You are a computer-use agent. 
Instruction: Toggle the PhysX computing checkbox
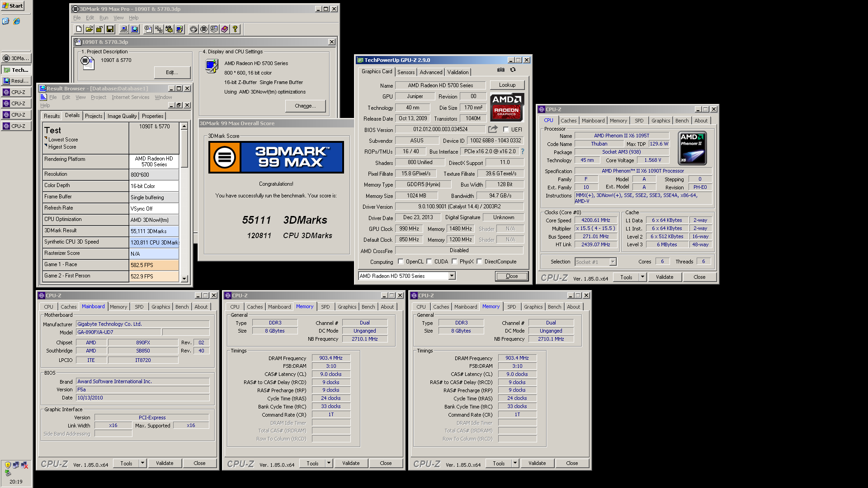pyautogui.click(x=454, y=262)
